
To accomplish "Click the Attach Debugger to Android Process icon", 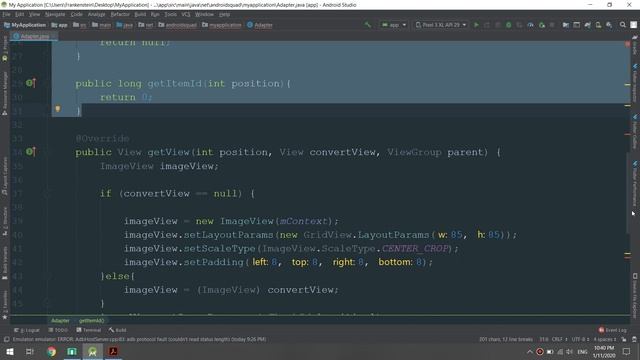I will (542, 25).
